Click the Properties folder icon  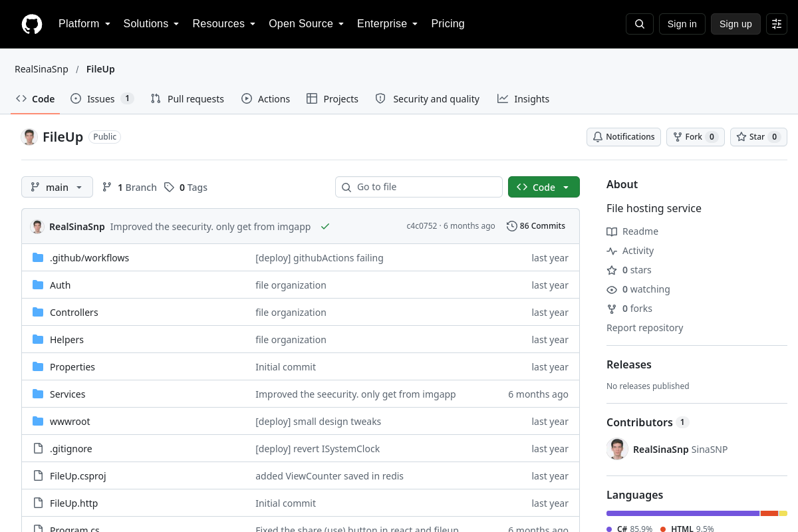(x=38, y=366)
